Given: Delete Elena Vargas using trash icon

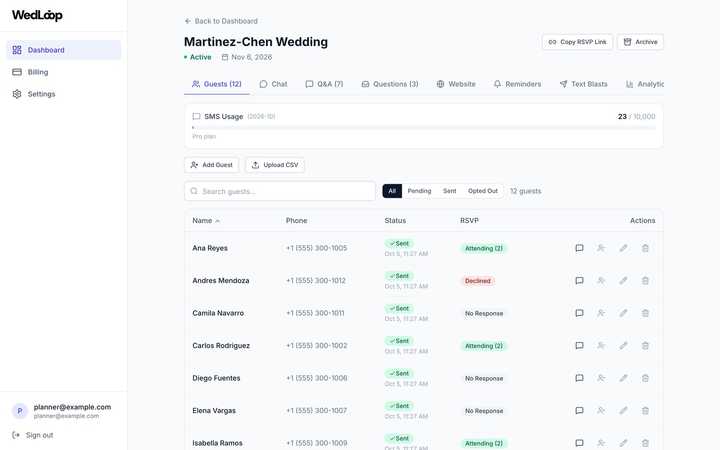Looking at the screenshot, I should 645,411.
